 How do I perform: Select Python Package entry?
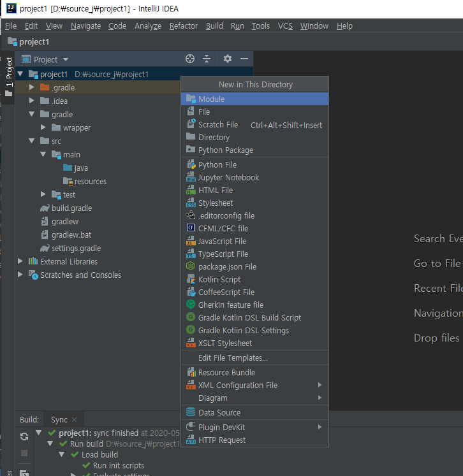tap(254, 150)
